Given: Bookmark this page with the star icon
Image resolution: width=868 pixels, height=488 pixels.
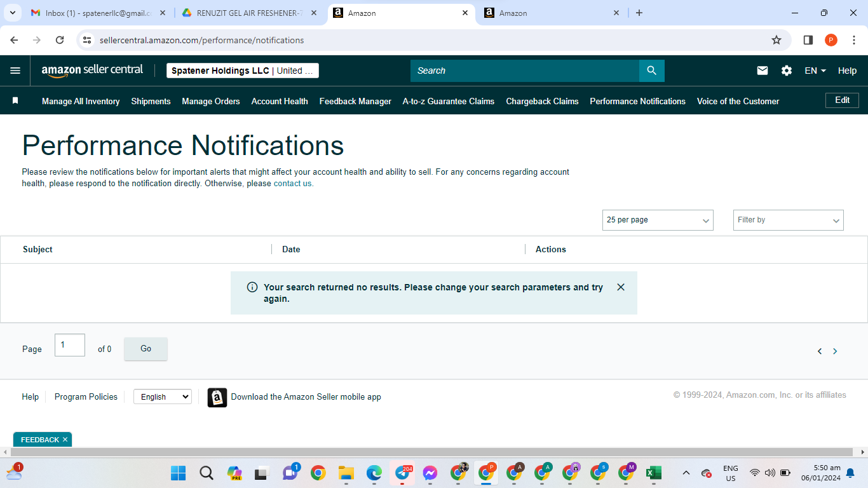Looking at the screenshot, I should point(776,40).
